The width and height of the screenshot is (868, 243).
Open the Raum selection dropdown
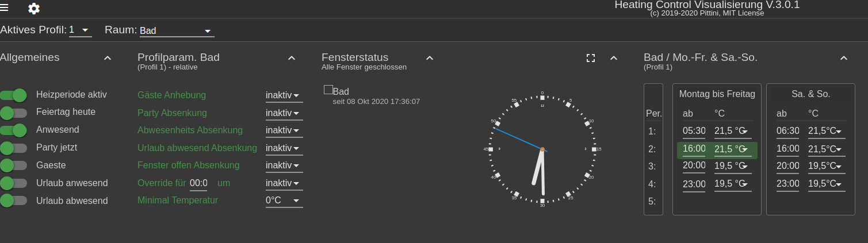(177, 31)
